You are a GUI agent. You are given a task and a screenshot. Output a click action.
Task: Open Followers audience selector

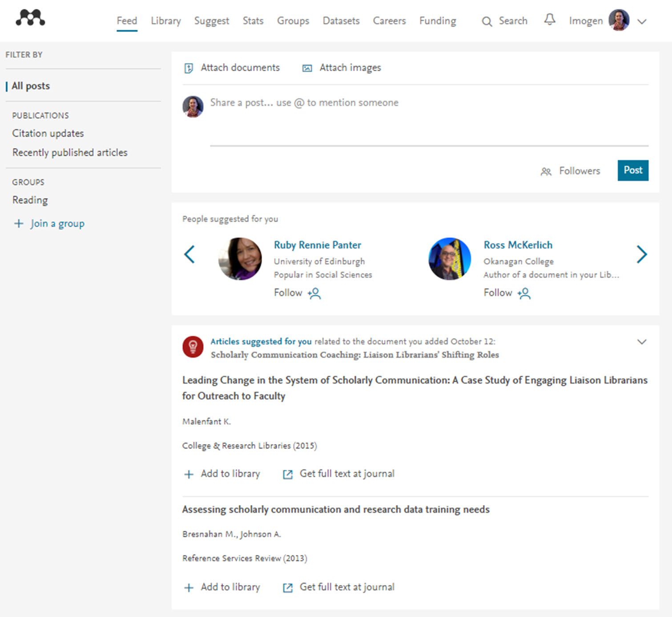point(571,171)
